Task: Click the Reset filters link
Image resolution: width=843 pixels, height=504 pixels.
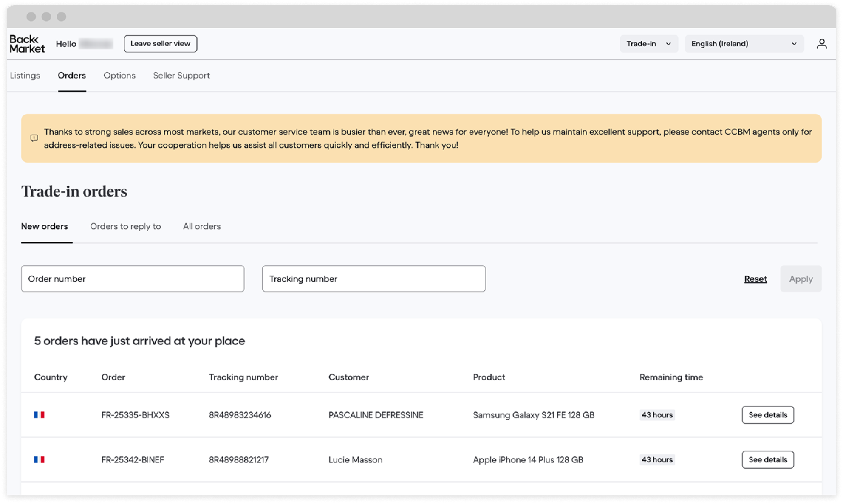Action: click(x=755, y=279)
